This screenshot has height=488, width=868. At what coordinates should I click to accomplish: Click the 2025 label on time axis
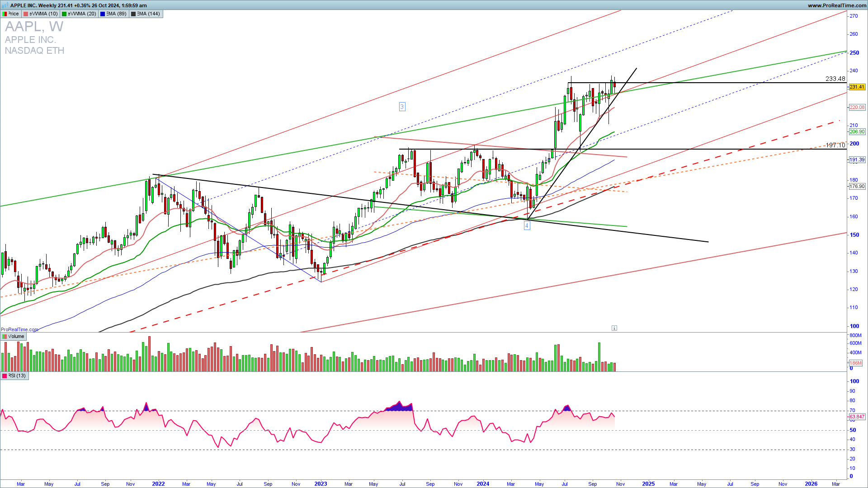648,484
